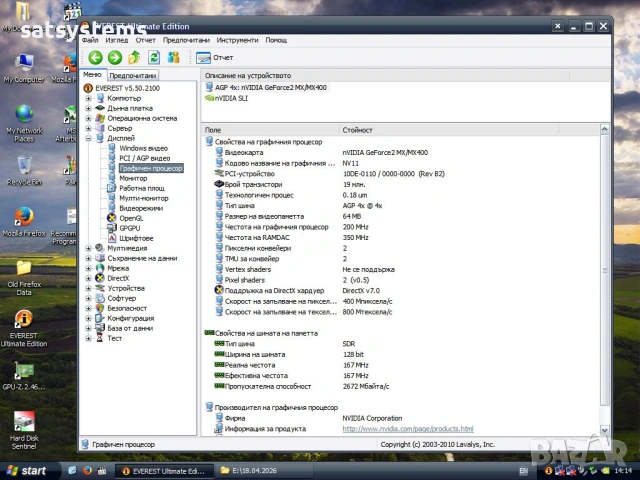Select the Размер на видеопаметта row
The width and height of the screenshot is (640, 480).
[x=402, y=216]
